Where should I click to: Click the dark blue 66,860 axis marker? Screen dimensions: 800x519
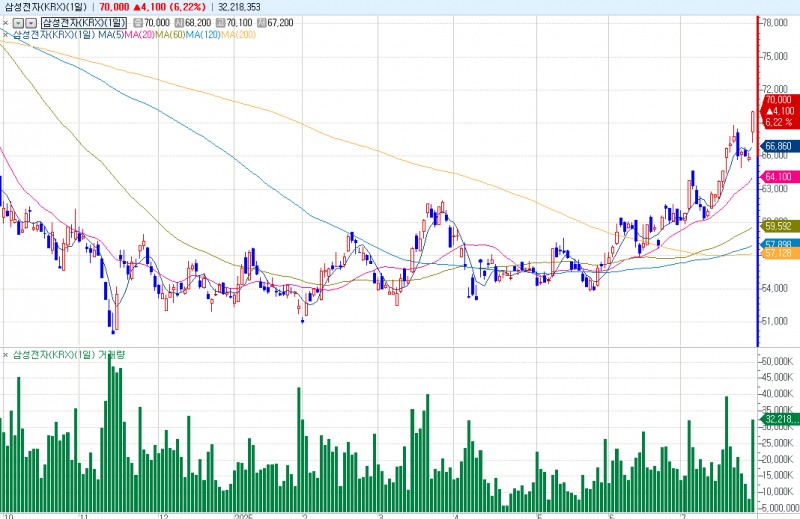pos(777,146)
